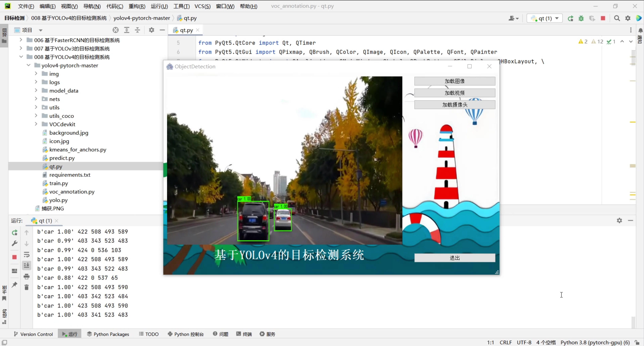644x346 pixels.
Task: Expand the model_data folder
Action: click(36, 90)
